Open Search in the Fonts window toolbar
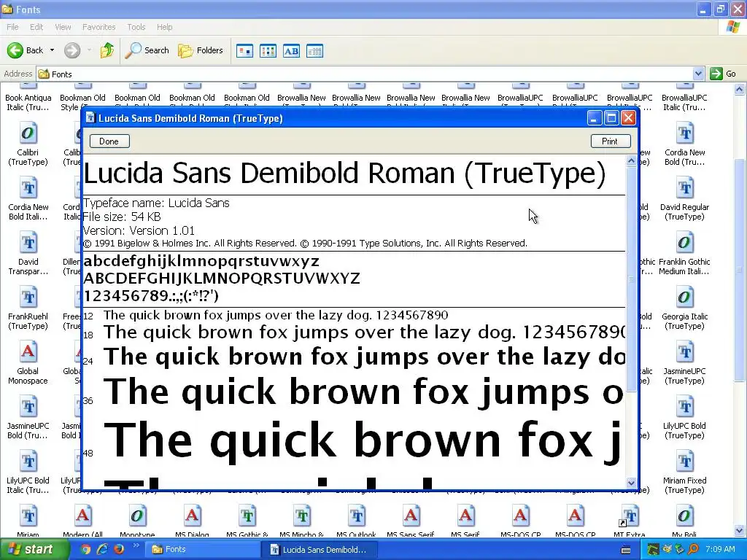Viewport: 747px width, 560px height. pyautogui.click(x=147, y=50)
